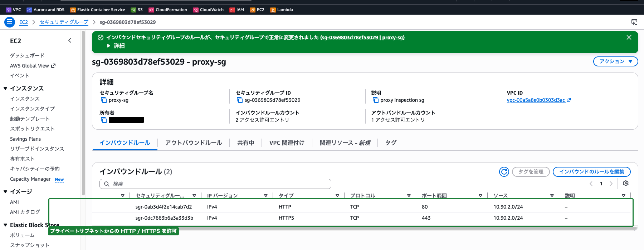Sort by セキュリティグループ rule ID column
Screen dimensions: 644x250
tap(194, 196)
